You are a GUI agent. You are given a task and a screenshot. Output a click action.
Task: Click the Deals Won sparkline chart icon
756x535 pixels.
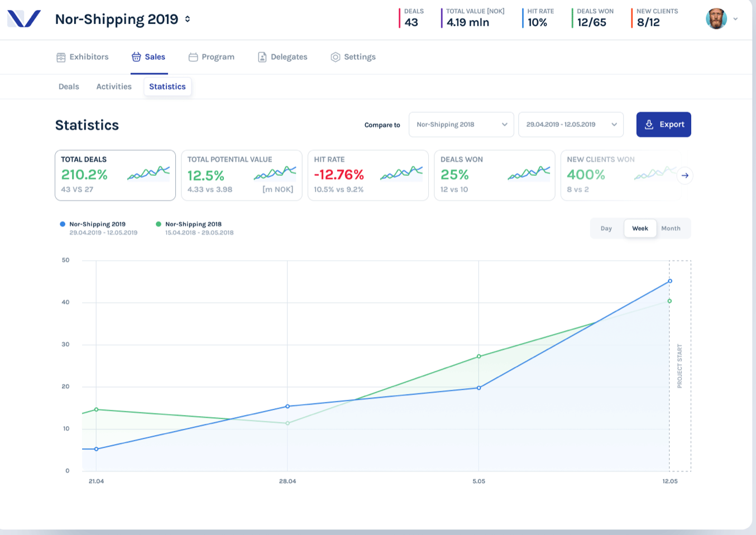point(529,173)
